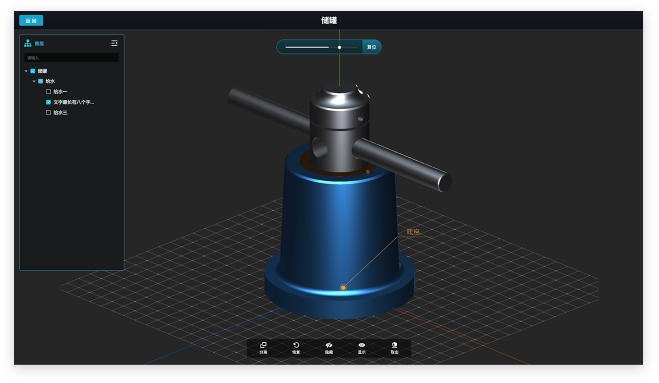Select the second-level tree node label
Image resolution: width=659 pixels, height=383 pixels.
pyautogui.click(x=50, y=81)
